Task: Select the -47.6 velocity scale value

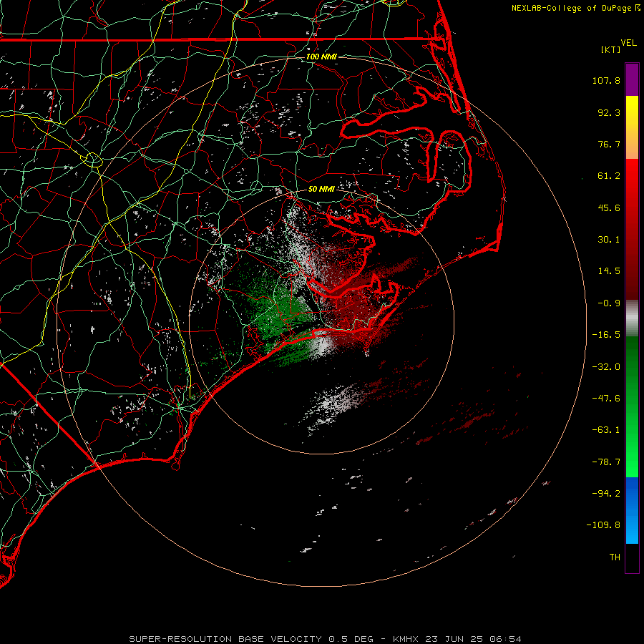Action: coord(606,399)
